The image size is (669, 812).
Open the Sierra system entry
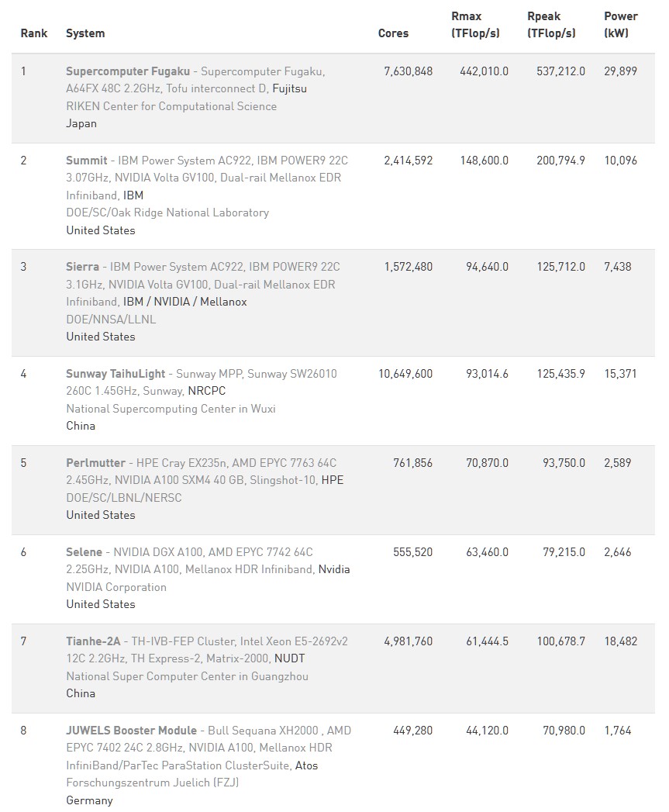coord(82,267)
